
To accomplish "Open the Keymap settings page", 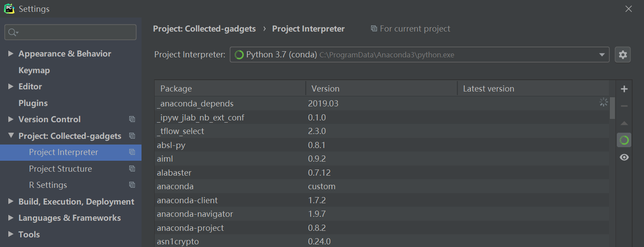I will pyautogui.click(x=34, y=70).
